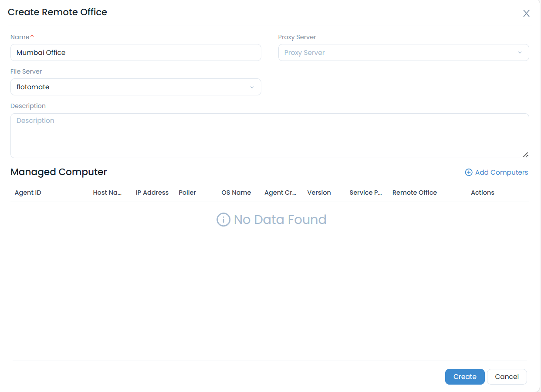Click the File Server dropdown chevron
This screenshot has height=392, width=541.
click(252, 87)
